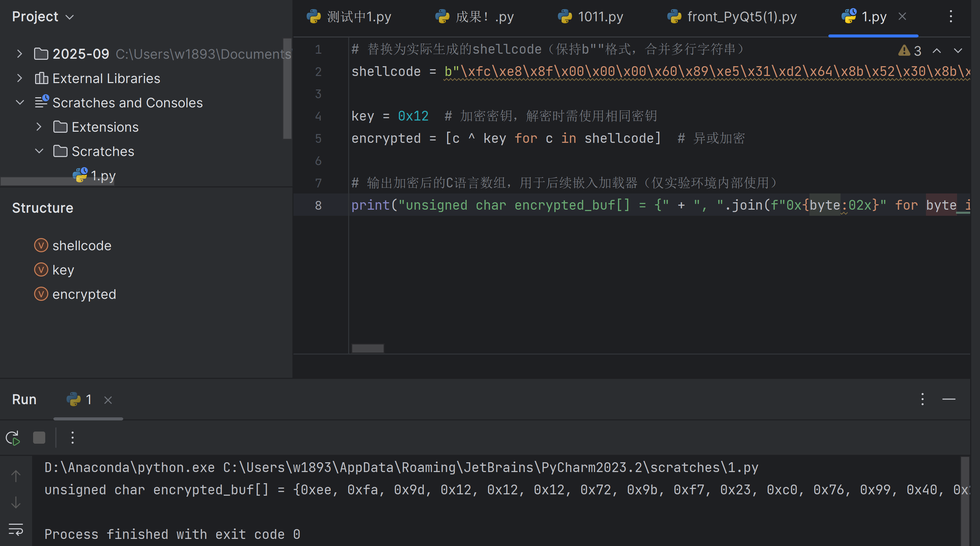Go to previous highlighted error arrow
The image size is (980, 546).
(937, 51)
